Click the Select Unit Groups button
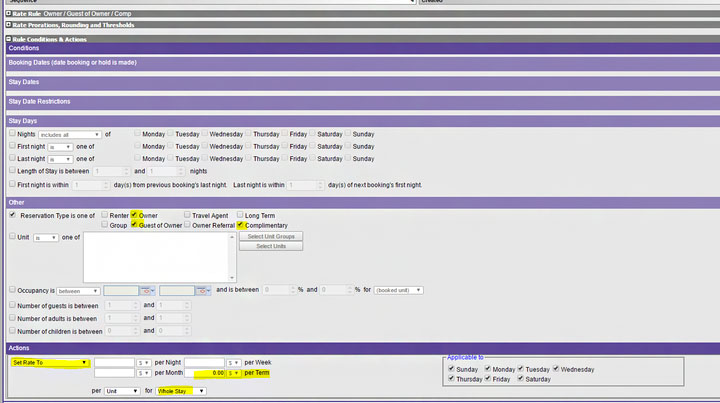This screenshot has height=403, width=720. [271, 236]
